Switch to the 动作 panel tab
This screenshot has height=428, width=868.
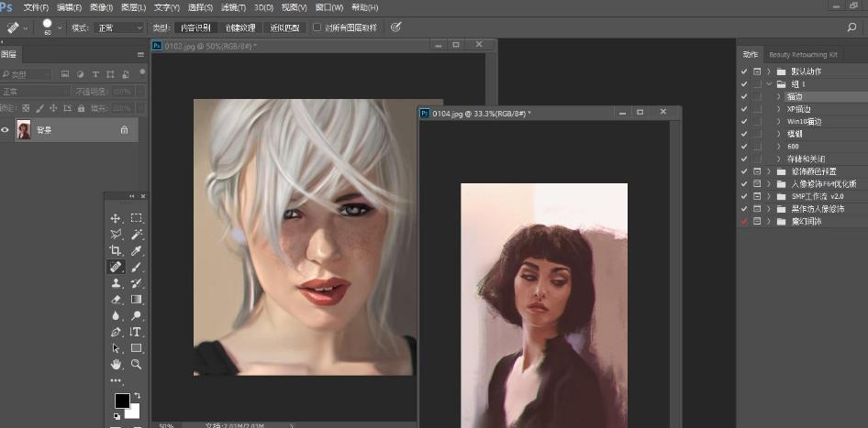pos(751,54)
